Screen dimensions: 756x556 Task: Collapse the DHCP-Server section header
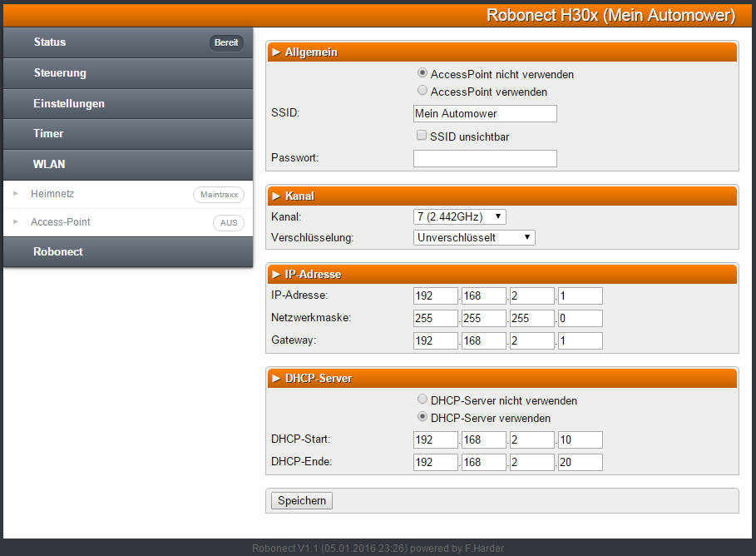point(502,379)
